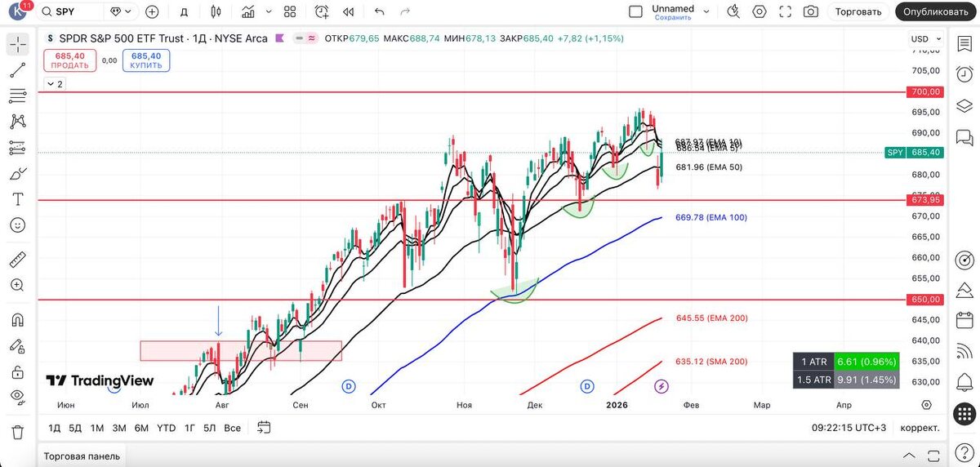
Task: Remove objects with trash icon
Action: (x=17, y=432)
